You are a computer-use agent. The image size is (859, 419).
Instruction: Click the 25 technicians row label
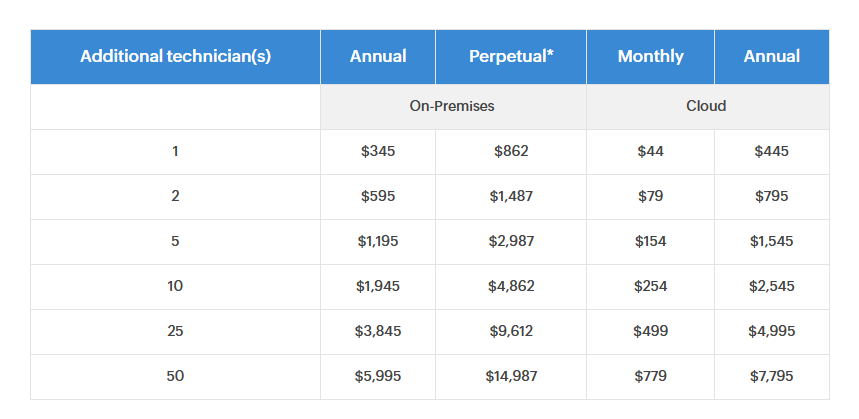[x=175, y=332]
